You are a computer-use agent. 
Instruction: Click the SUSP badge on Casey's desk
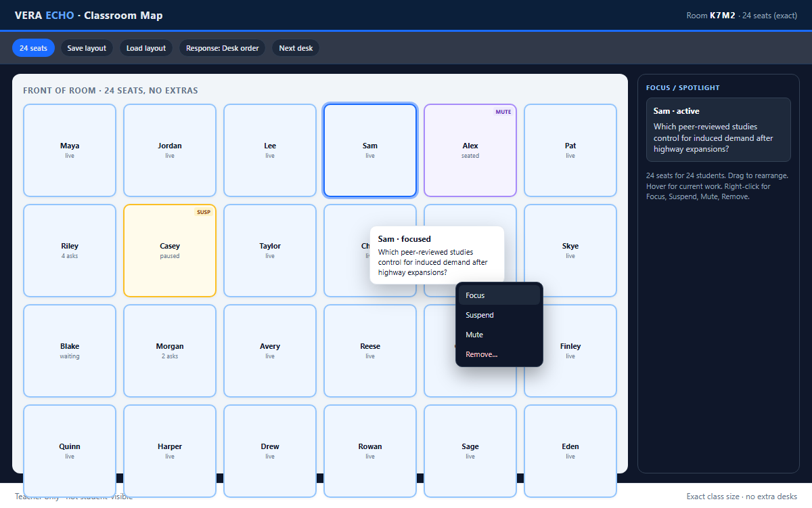coord(204,212)
